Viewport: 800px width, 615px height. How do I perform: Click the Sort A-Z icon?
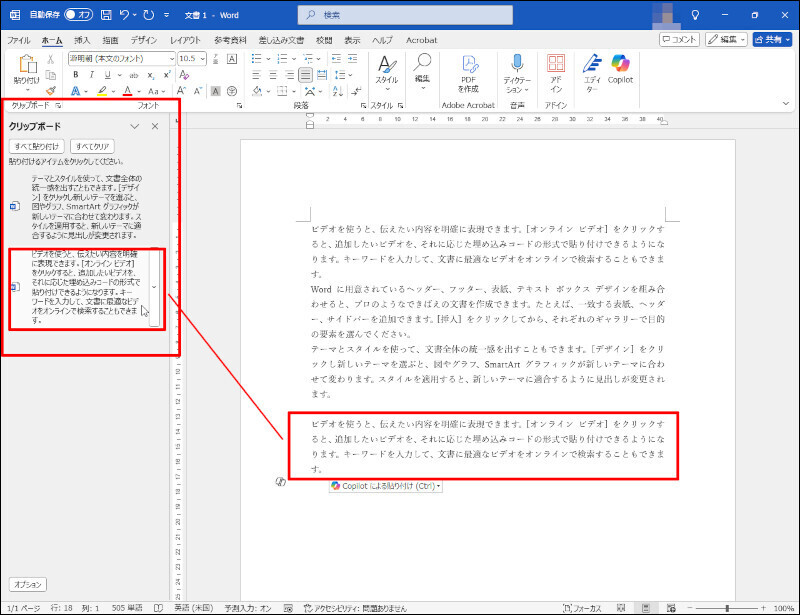pos(337,91)
